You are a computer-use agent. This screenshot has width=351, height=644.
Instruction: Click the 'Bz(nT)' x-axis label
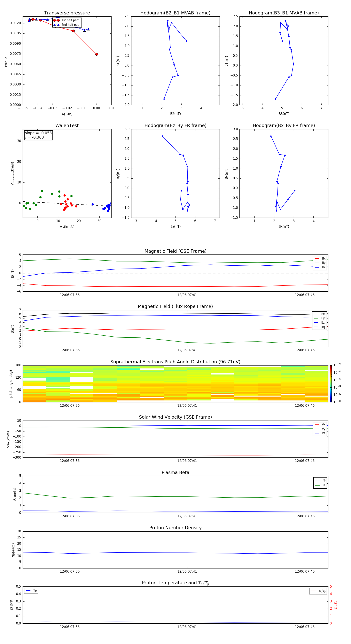[x=175, y=227]
